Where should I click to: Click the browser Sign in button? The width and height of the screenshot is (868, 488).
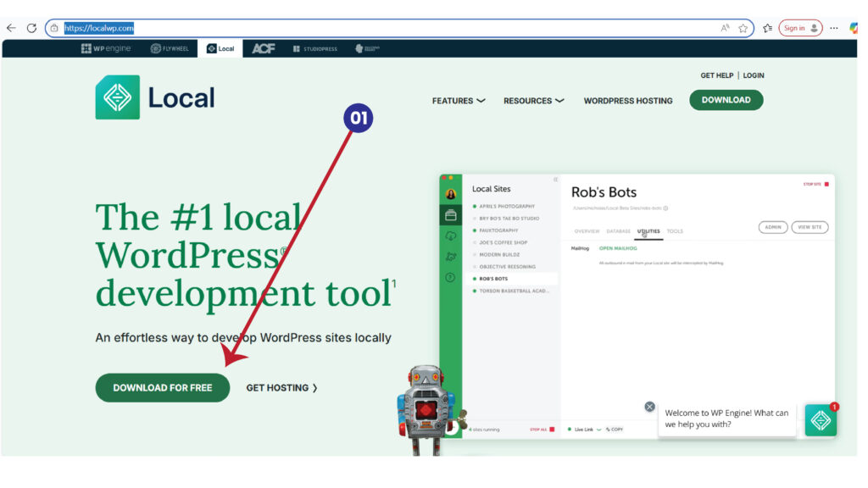pos(800,28)
